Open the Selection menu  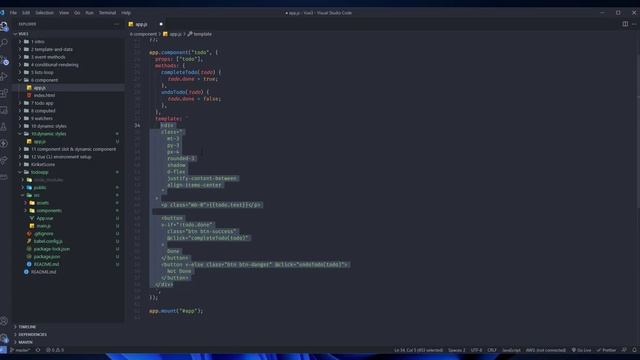(x=44, y=13)
